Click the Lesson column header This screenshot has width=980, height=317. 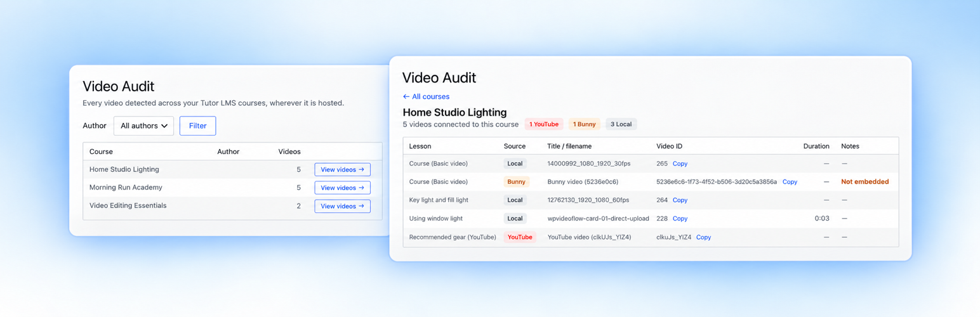click(x=420, y=146)
